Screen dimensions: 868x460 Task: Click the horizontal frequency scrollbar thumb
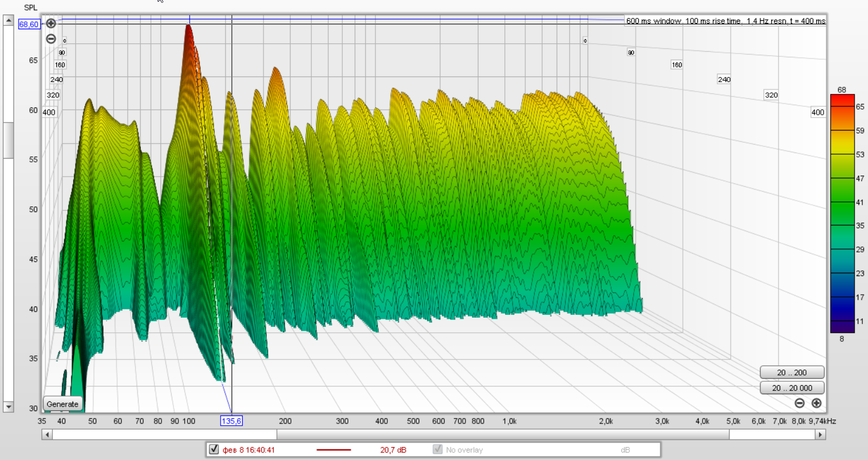[502, 435]
